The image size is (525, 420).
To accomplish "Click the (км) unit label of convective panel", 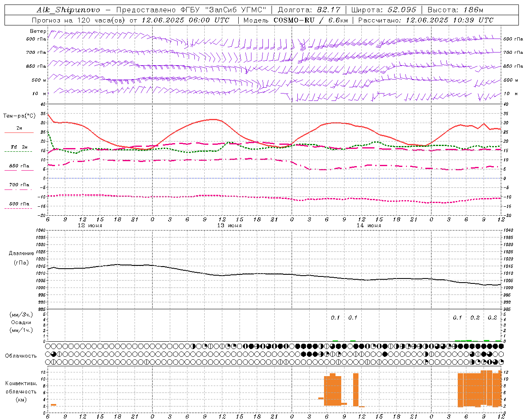I will pyautogui.click(x=21, y=399).
